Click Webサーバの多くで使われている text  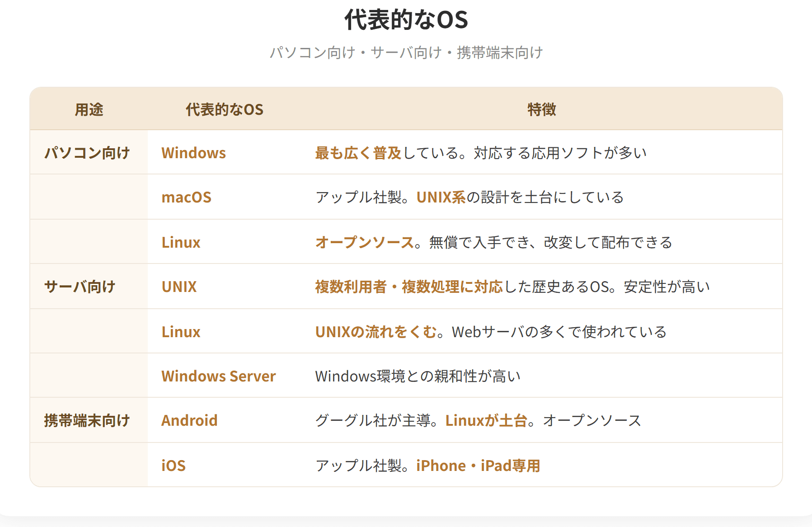(559, 332)
